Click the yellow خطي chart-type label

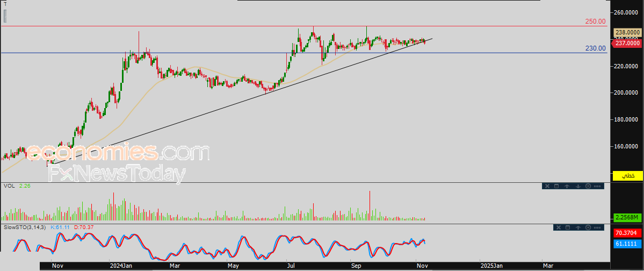[x=627, y=176]
